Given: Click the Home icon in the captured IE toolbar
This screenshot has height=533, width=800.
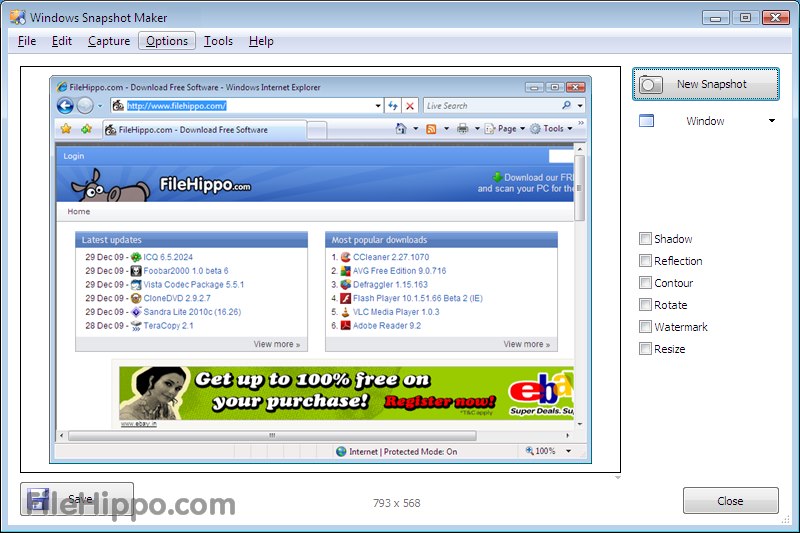Looking at the screenshot, I should point(401,129).
